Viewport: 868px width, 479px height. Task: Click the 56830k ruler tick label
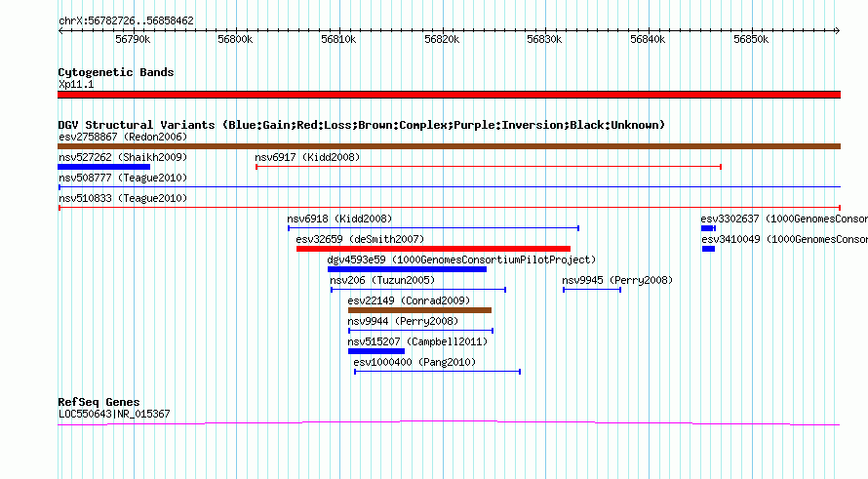point(544,39)
